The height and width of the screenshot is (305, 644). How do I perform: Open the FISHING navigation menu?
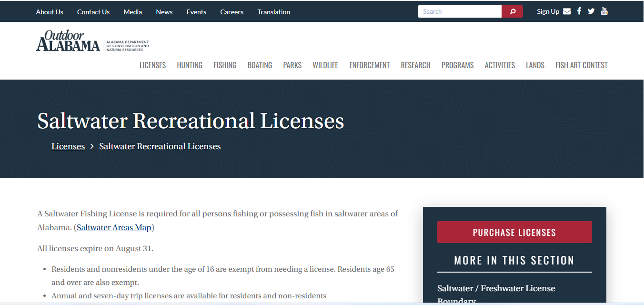pyautogui.click(x=225, y=65)
